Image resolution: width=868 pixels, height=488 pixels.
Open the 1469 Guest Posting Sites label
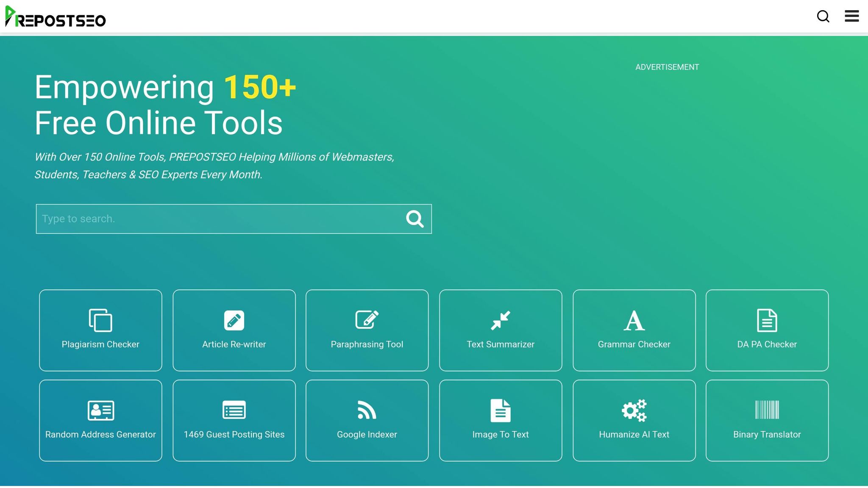pyautogui.click(x=234, y=435)
